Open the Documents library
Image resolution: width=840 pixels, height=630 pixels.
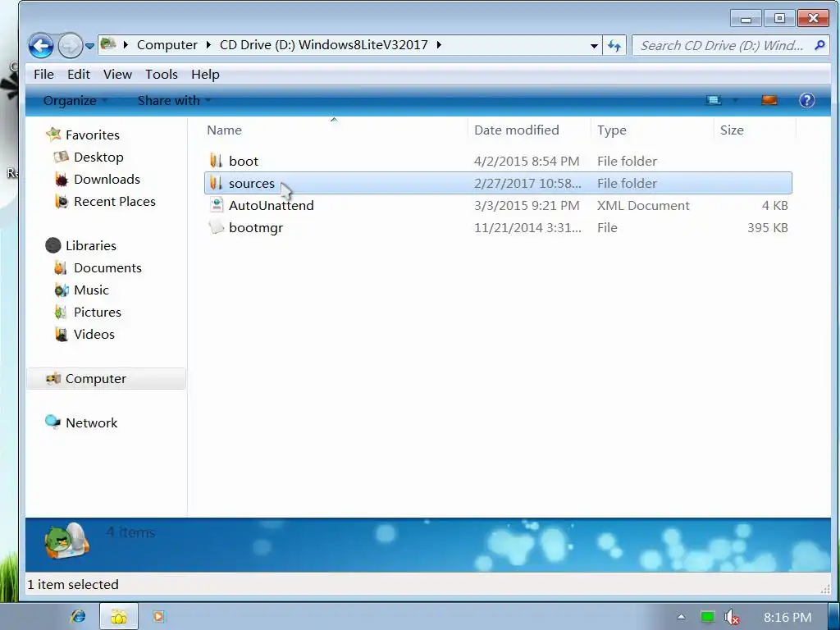click(107, 268)
